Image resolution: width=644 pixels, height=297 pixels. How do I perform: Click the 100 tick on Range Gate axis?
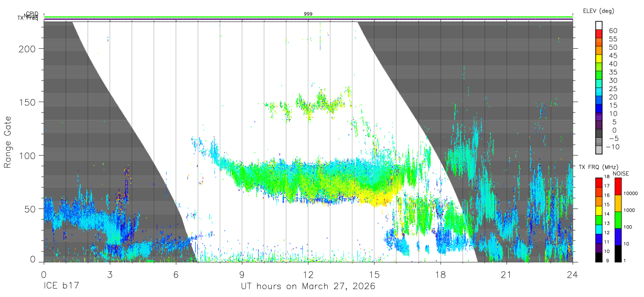tap(28, 156)
